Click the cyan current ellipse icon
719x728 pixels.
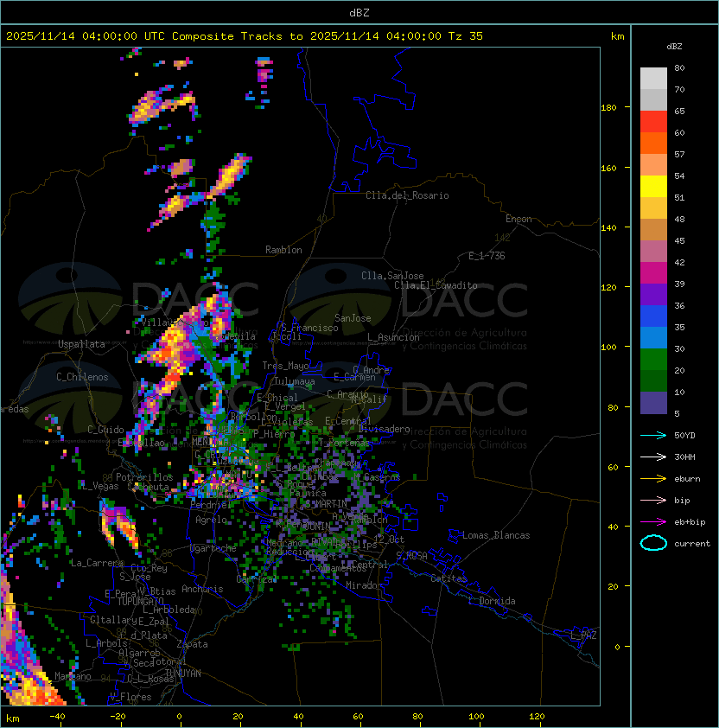pyautogui.click(x=653, y=543)
